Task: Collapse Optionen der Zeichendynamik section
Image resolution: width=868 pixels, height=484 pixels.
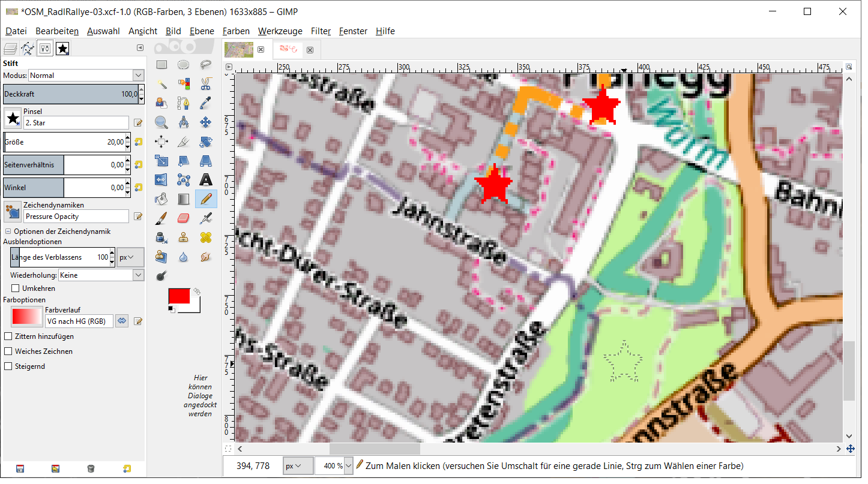Action: tap(8, 232)
